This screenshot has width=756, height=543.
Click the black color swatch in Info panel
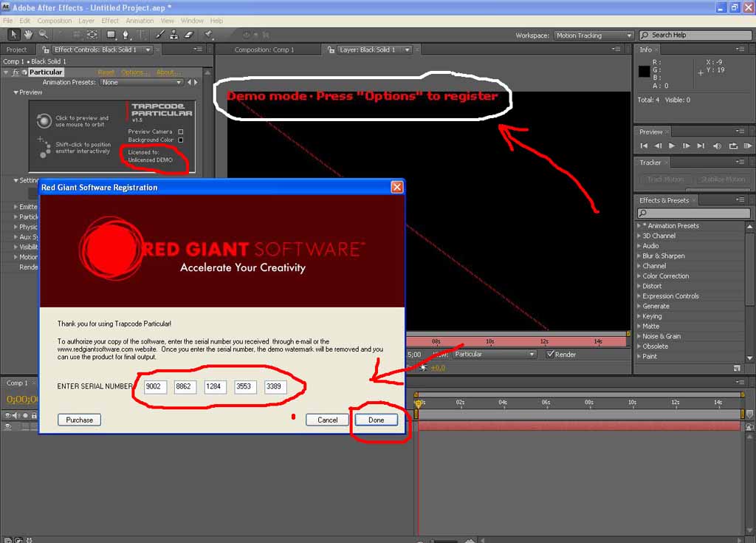pyautogui.click(x=645, y=72)
